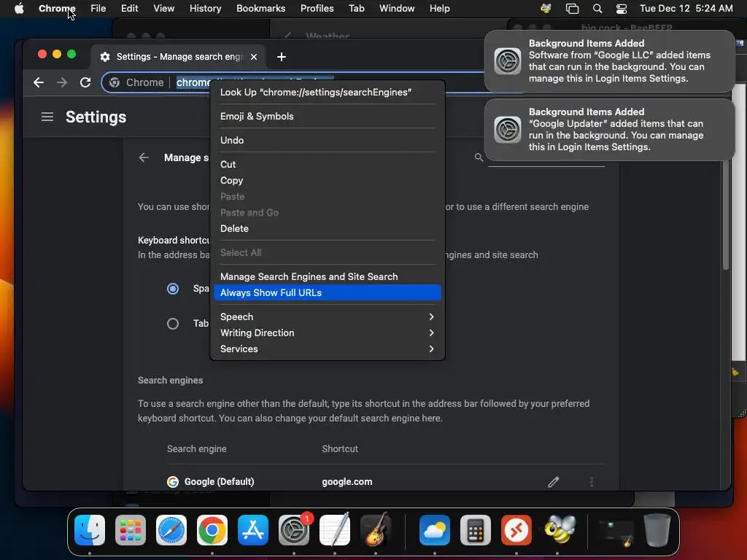
Task: Open the File menu in menu bar
Action: [98, 8]
